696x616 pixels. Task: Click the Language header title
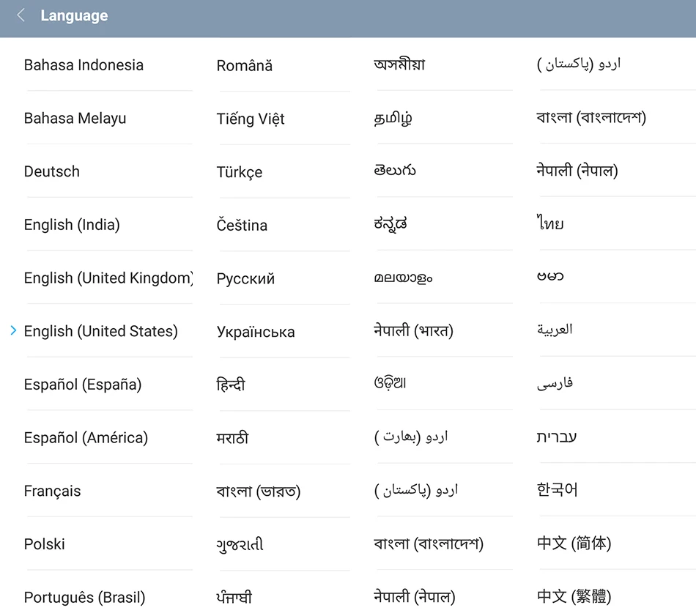[74, 15]
